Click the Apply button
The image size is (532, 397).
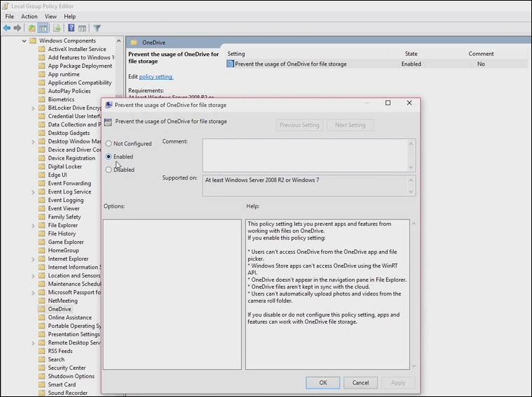click(398, 383)
